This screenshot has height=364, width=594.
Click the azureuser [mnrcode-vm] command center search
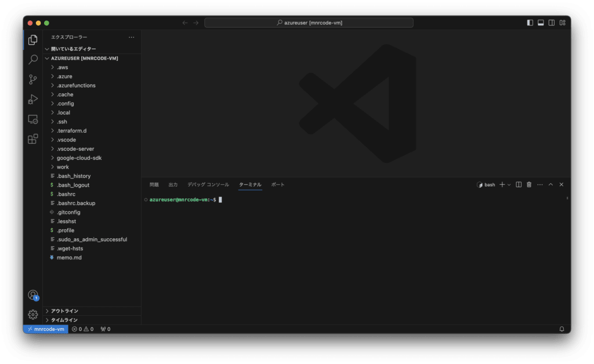point(309,23)
